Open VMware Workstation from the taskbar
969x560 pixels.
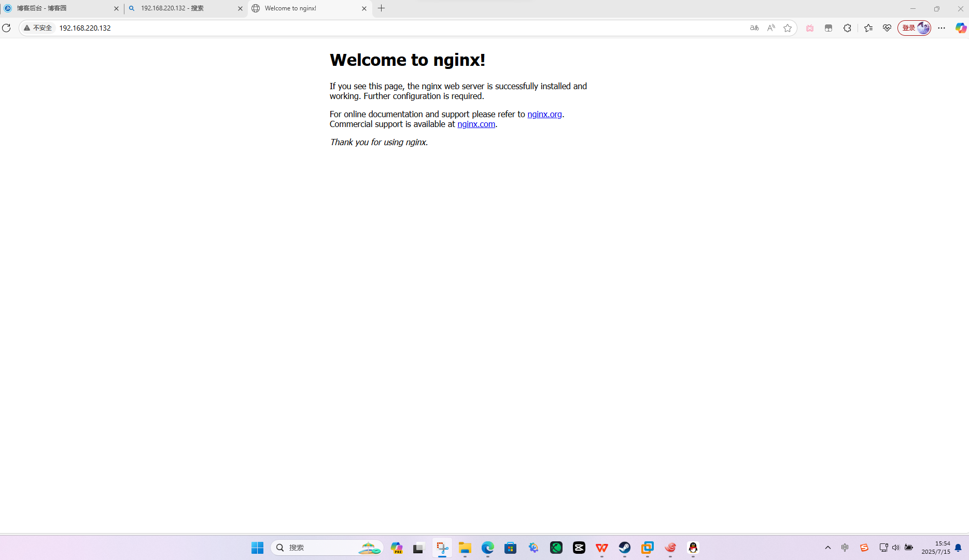647,548
